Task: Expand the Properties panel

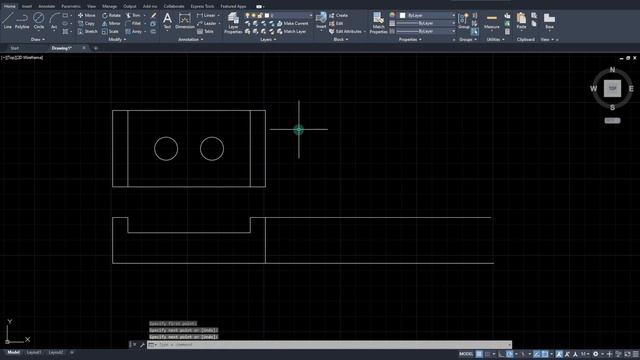Action: click(410, 40)
